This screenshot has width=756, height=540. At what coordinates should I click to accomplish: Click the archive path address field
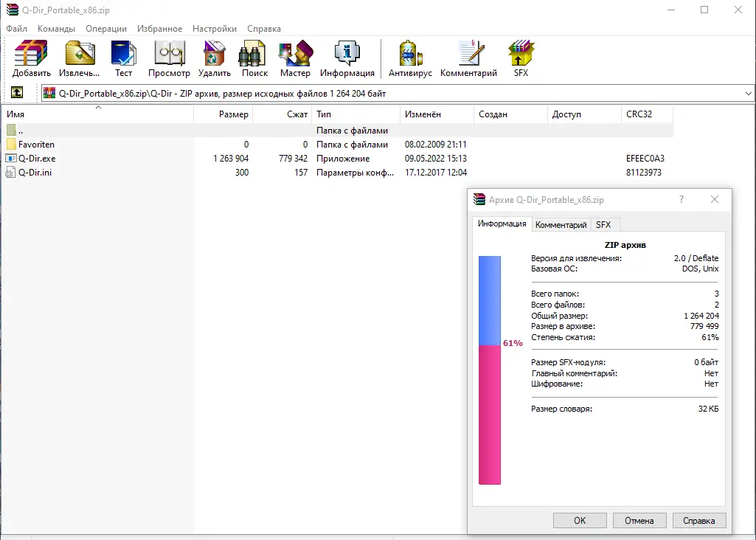click(x=398, y=94)
